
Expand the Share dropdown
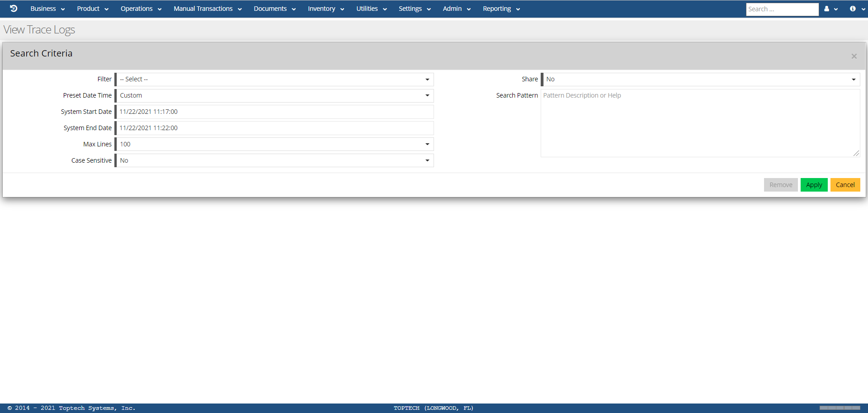701,80
